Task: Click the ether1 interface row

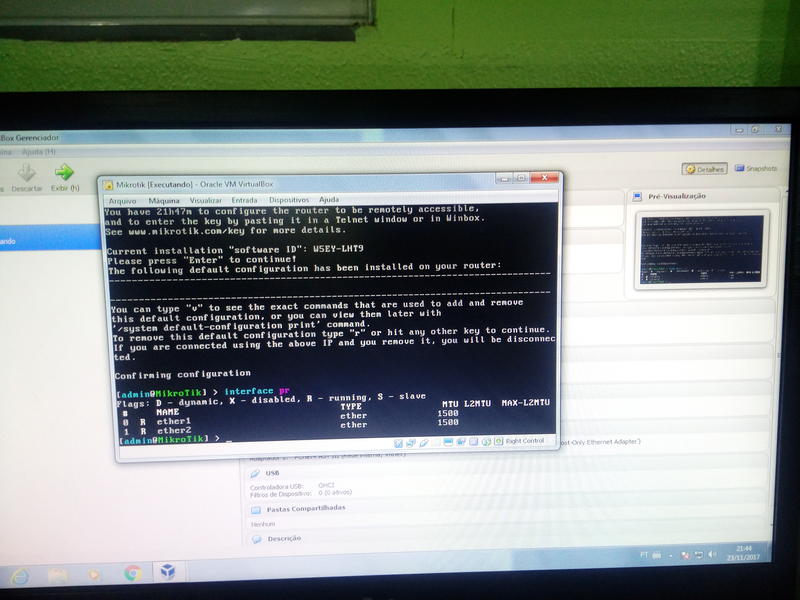Action: coord(291,419)
